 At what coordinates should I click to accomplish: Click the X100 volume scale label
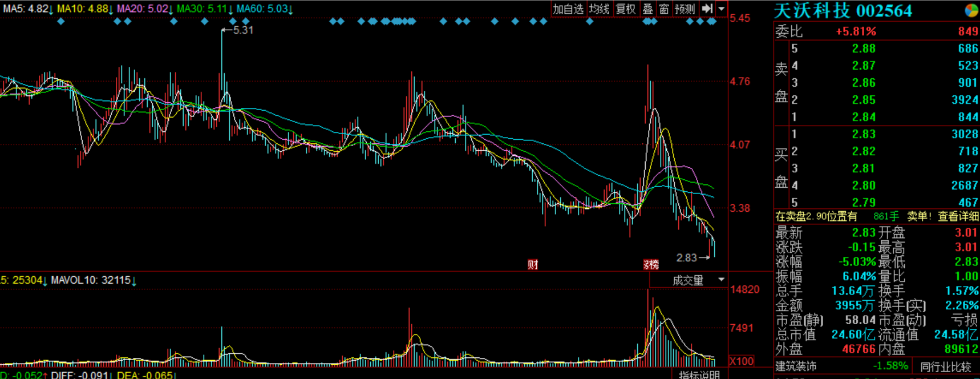click(742, 361)
